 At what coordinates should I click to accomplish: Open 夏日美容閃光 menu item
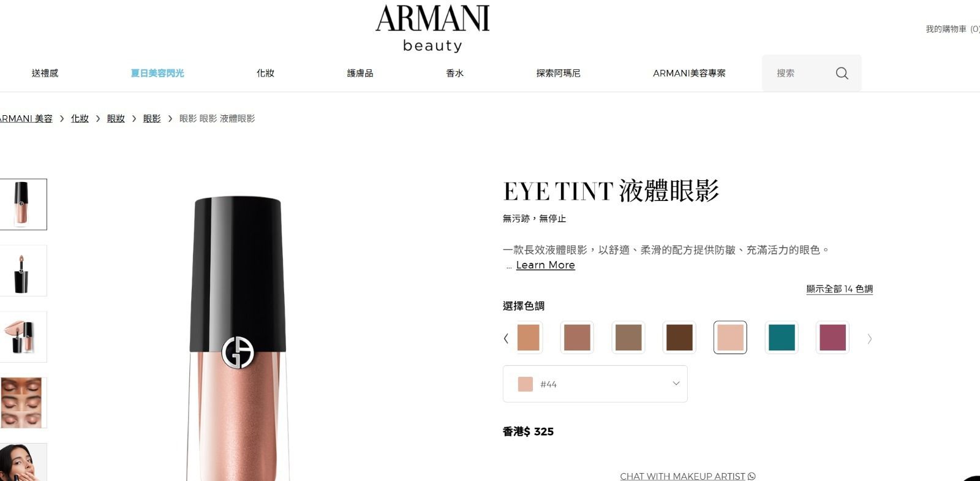157,73
